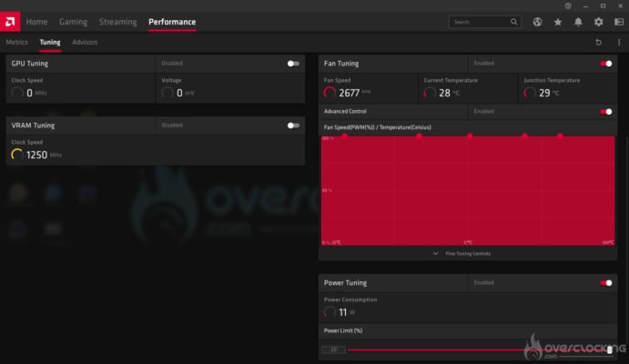Open notifications bell icon
This screenshot has width=629, height=364.
point(578,22)
